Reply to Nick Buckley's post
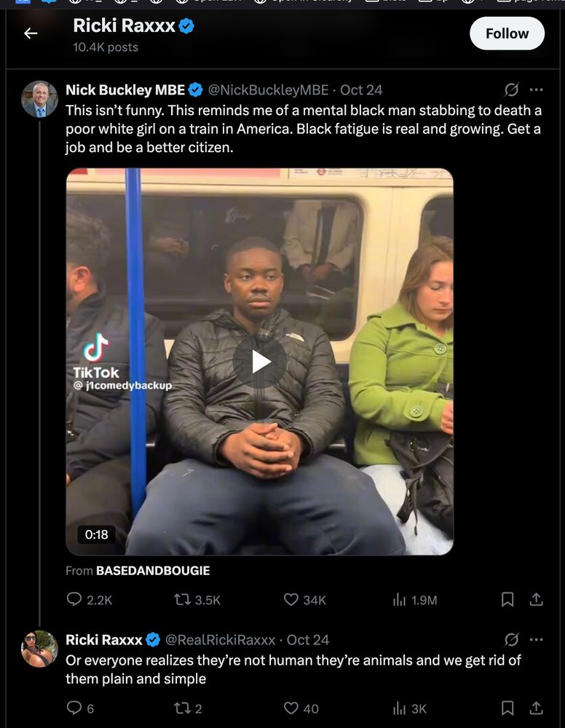The image size is (565, 728). [73, 599]
